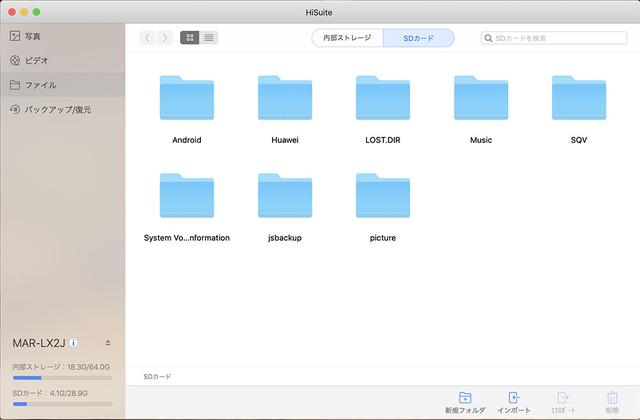The image size is (640, 420).
Task: Click the 内部ストレージ 18.3G/64.0G label
Action: click(x=61, y=367)
